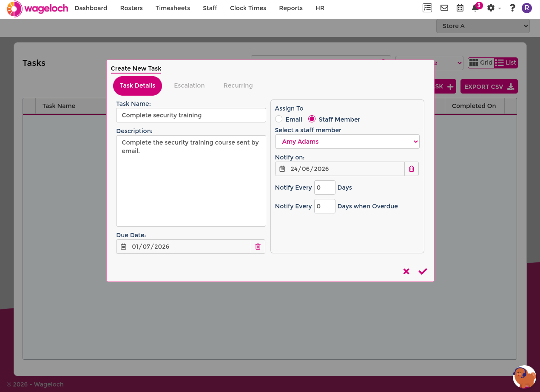Click the Description text area
Viewport: 540px width, 392px height.
[x=191, y=181]
